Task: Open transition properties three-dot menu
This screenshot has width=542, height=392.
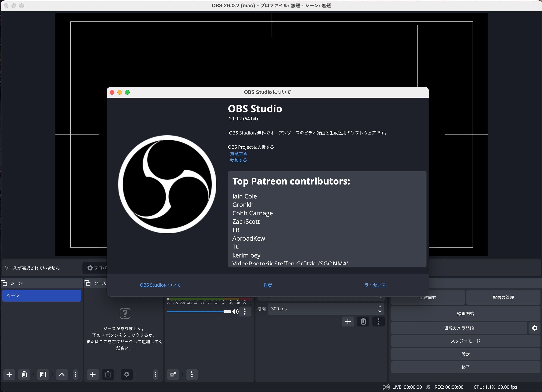Action: click(379, 321)
